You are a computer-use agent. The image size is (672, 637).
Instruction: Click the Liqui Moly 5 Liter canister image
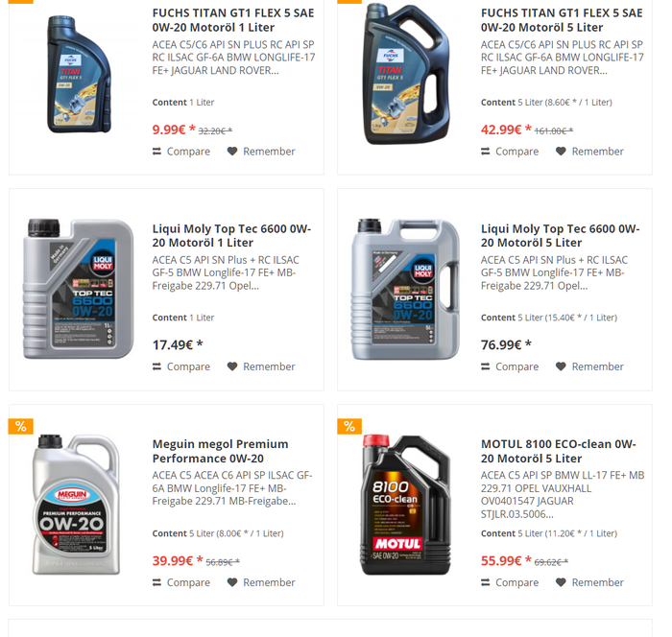coord(405,289)
